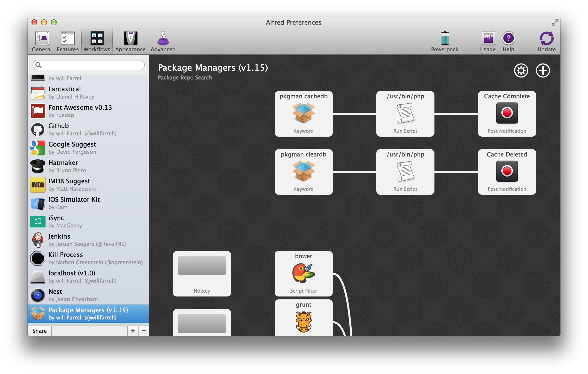Screen dimensions: 588x374
Task: Select Run Script node beside pkgman cleardb
Action: point(405,172)
